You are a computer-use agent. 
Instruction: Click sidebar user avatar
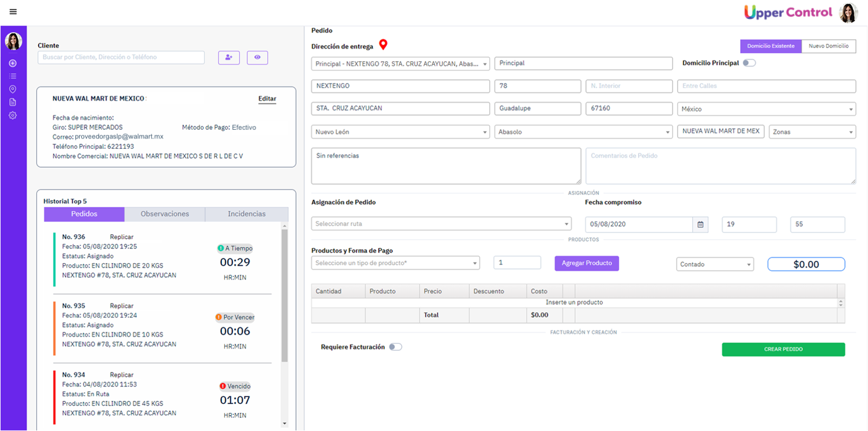(13, 41)
